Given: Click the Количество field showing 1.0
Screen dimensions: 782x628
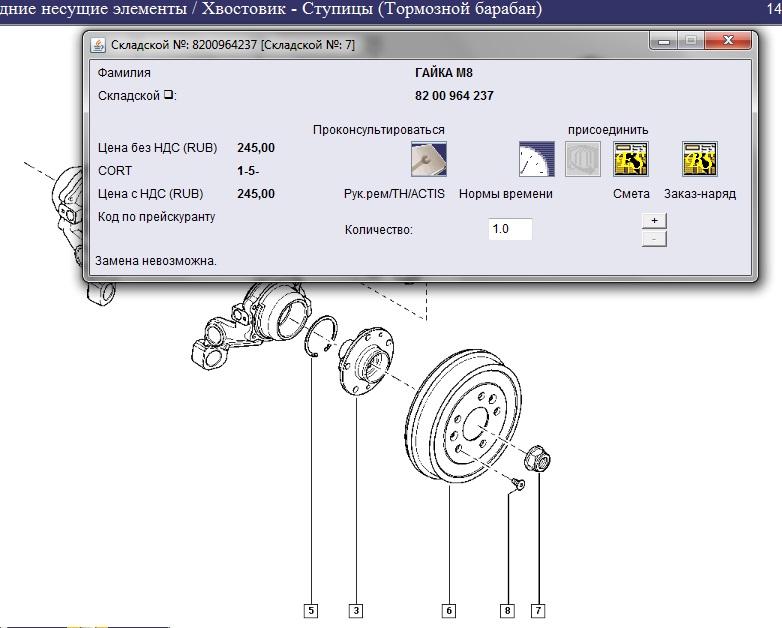Looking at the screenshot, I should 510,229.
